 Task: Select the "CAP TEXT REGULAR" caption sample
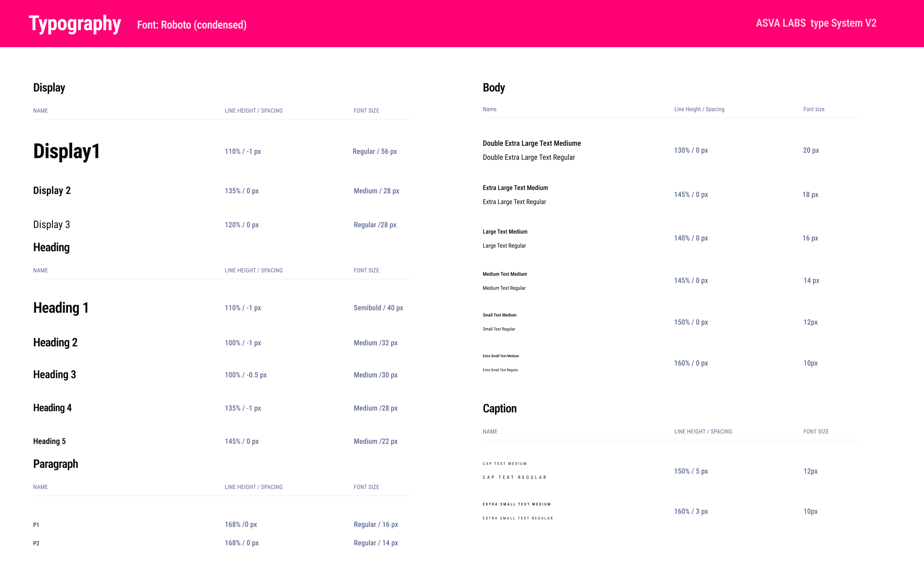(x=514, y=478)
